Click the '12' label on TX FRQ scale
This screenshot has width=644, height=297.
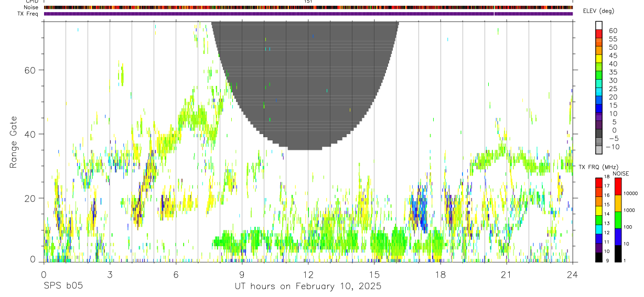[x=607, y=232]
